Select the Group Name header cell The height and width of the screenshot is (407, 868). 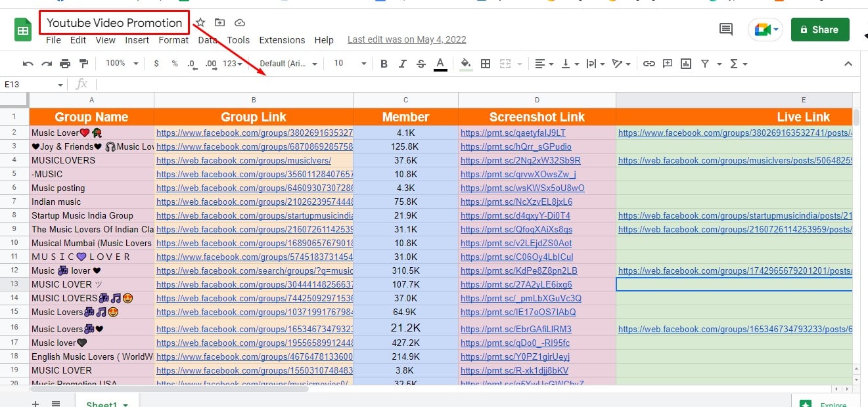[91, 117]
